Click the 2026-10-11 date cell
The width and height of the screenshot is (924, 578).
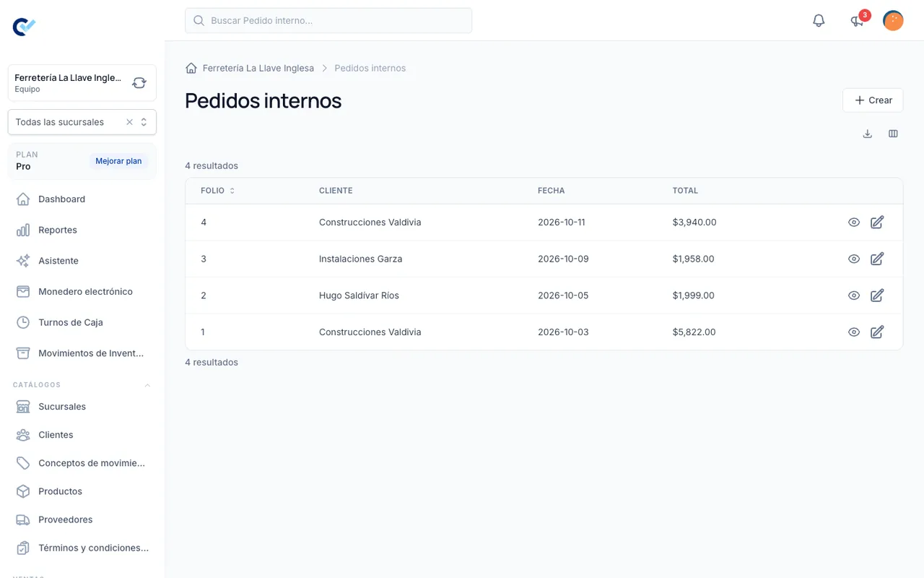pyautogui.click(x=562, y=223)
